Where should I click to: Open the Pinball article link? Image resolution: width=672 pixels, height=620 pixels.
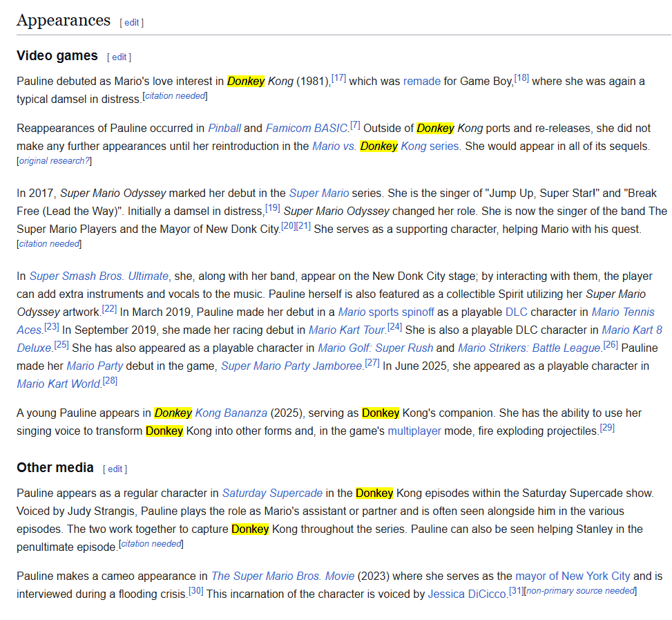(224, 128)
